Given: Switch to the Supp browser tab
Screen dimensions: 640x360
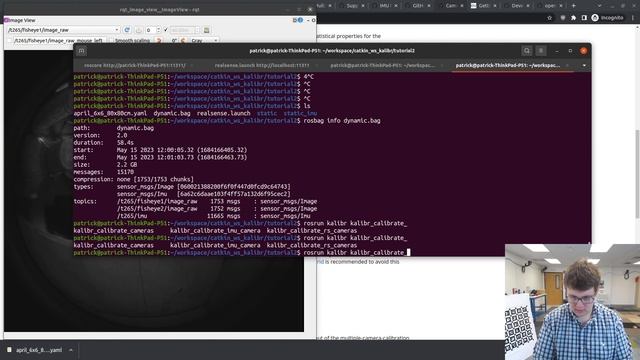Looking at the screenshot, I should pos(351,6).
